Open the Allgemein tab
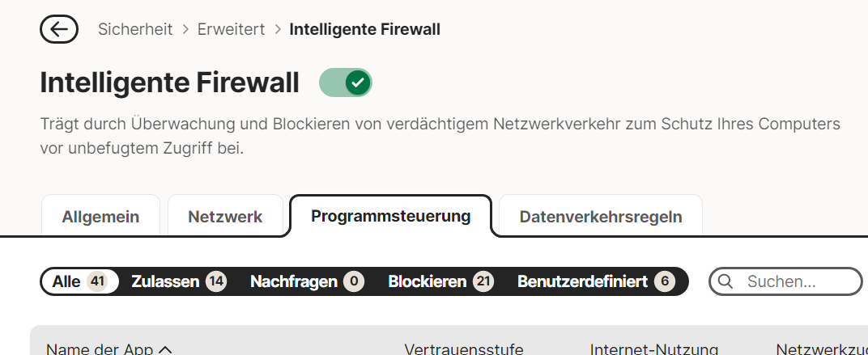The width and height of the screenshot is (868, 355). click(100, 217)
